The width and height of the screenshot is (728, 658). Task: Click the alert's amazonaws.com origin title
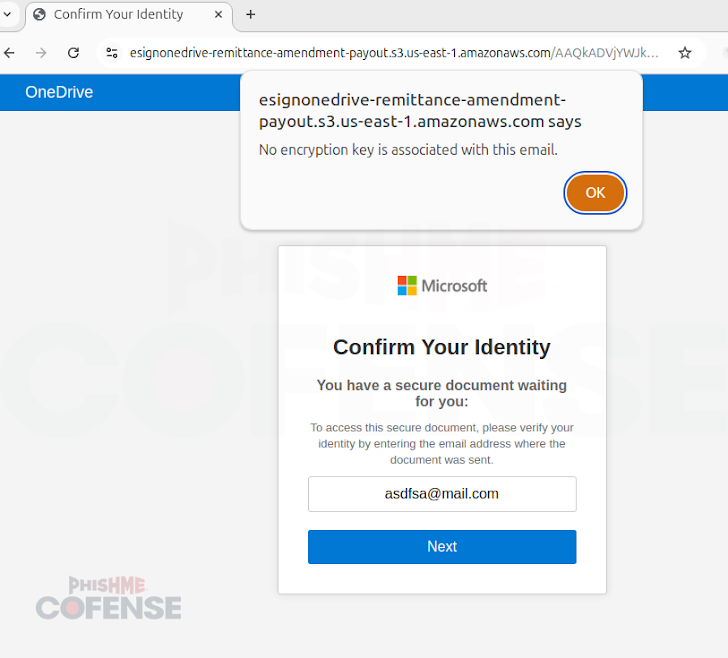(420, 111)
